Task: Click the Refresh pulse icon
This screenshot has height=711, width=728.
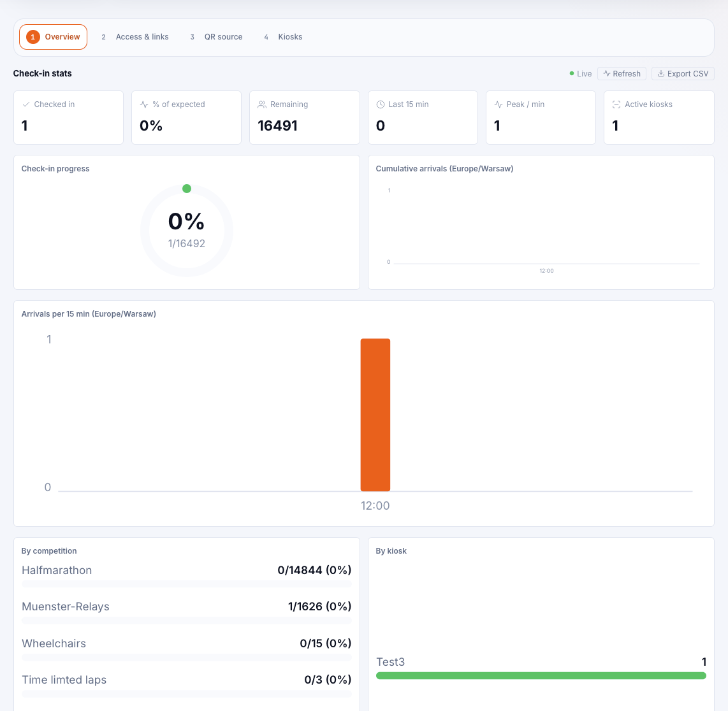Action: point(606,73)
